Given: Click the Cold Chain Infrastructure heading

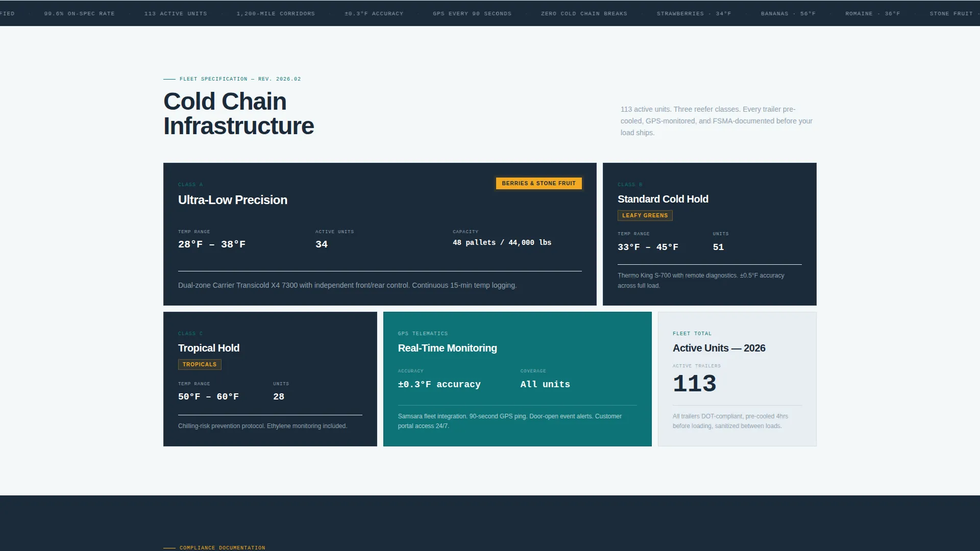Looking at the screenshot, I should click(x=238, y=114).
